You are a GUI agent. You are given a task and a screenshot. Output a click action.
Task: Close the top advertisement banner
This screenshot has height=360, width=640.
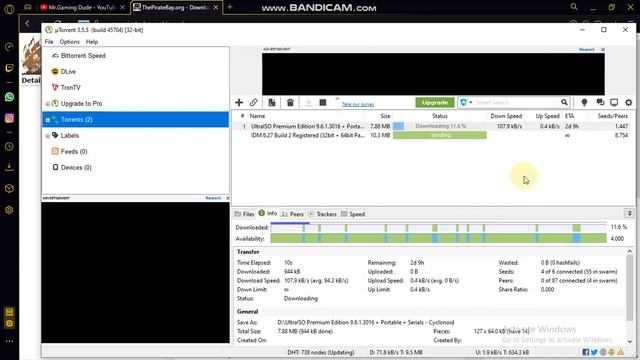(x=603, y=49)
